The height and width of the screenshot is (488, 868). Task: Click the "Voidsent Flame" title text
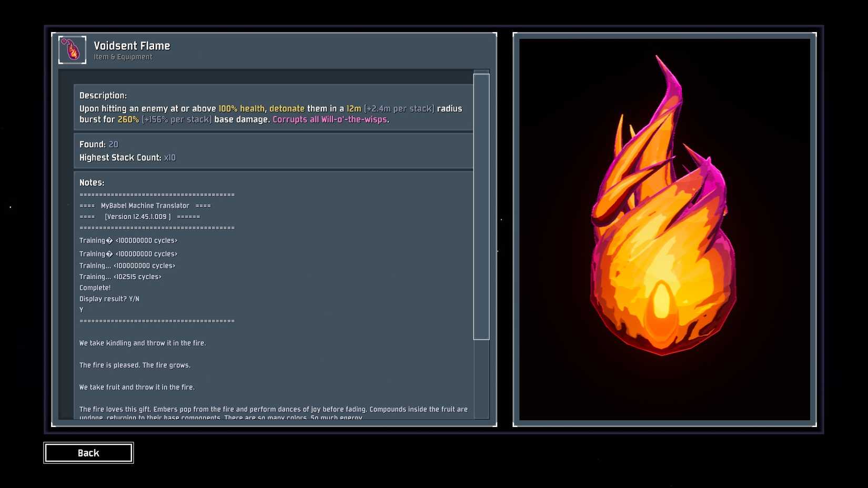tap(132, 46)
